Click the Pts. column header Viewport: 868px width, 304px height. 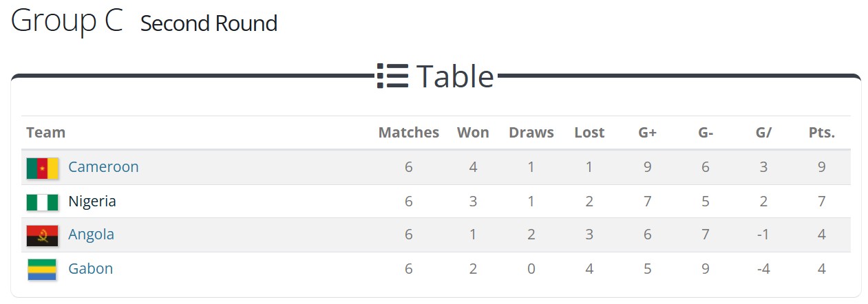point(821,133)
